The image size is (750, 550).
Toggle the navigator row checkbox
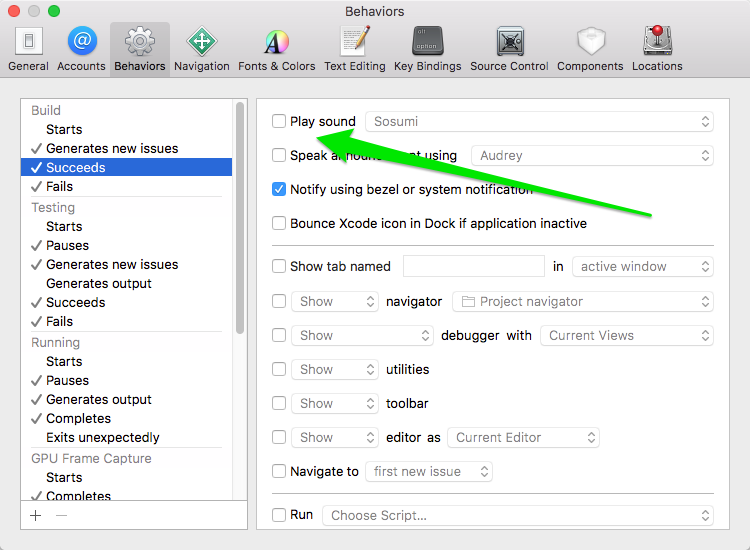click(x=279, y=301)
